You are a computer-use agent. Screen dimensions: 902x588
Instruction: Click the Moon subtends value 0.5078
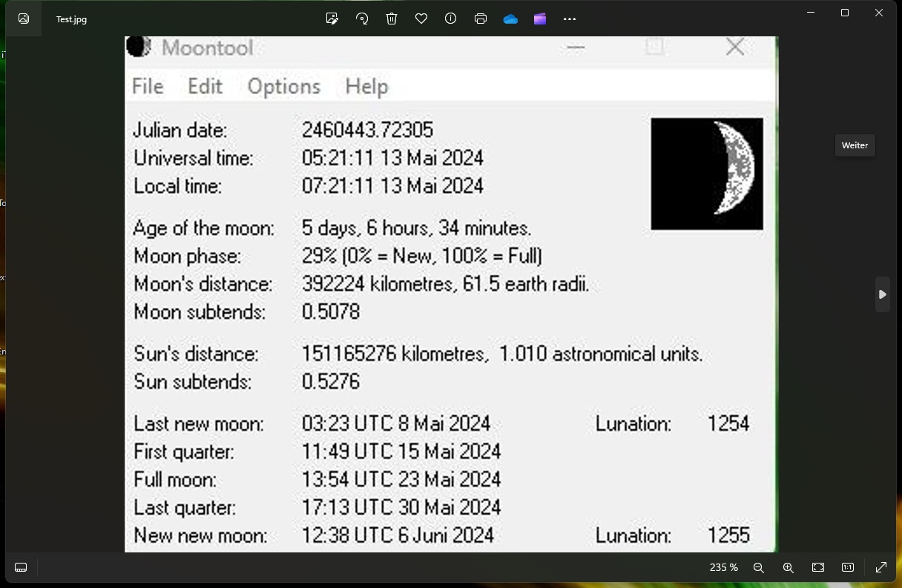point(331,312)
